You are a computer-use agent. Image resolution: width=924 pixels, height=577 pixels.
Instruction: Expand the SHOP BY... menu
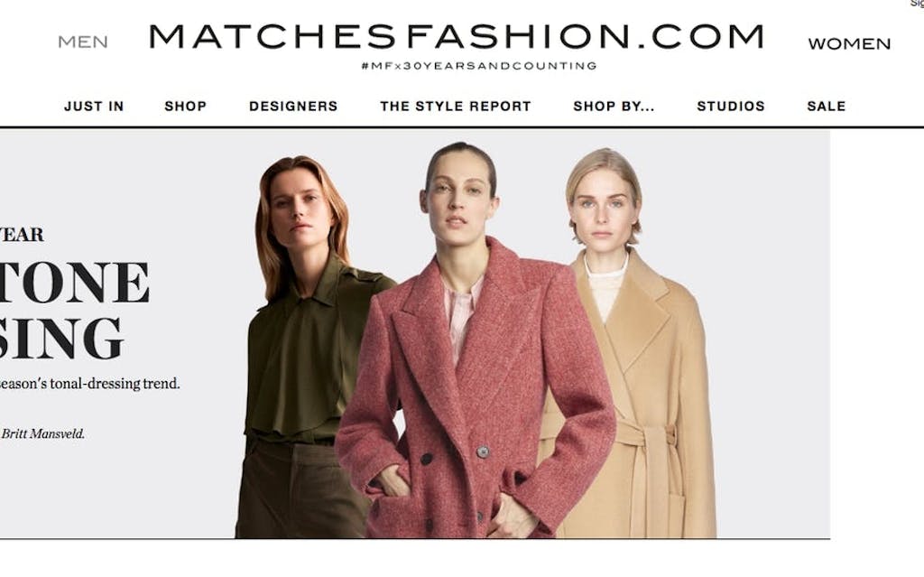(614, 107)
